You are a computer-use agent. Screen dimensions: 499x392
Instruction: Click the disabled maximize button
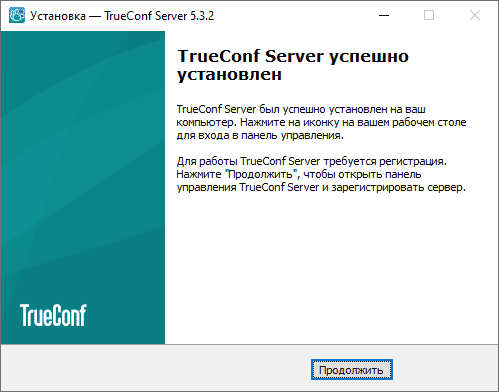(429, 15)
